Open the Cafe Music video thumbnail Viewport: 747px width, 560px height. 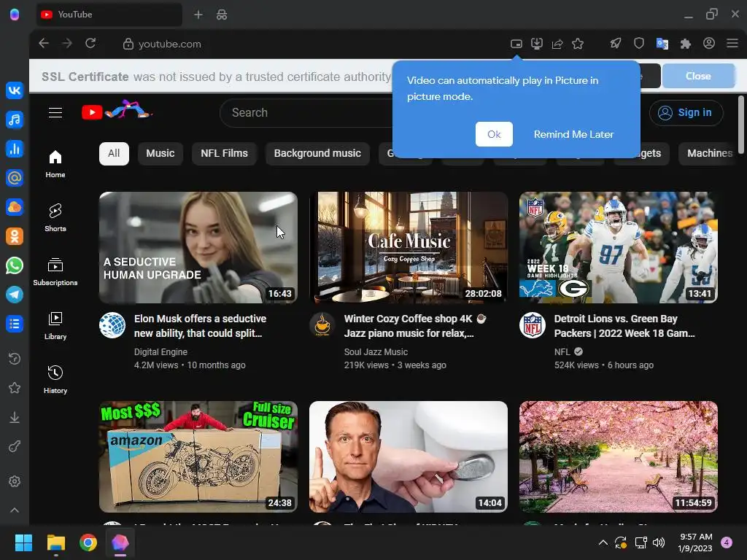[409, 248]
